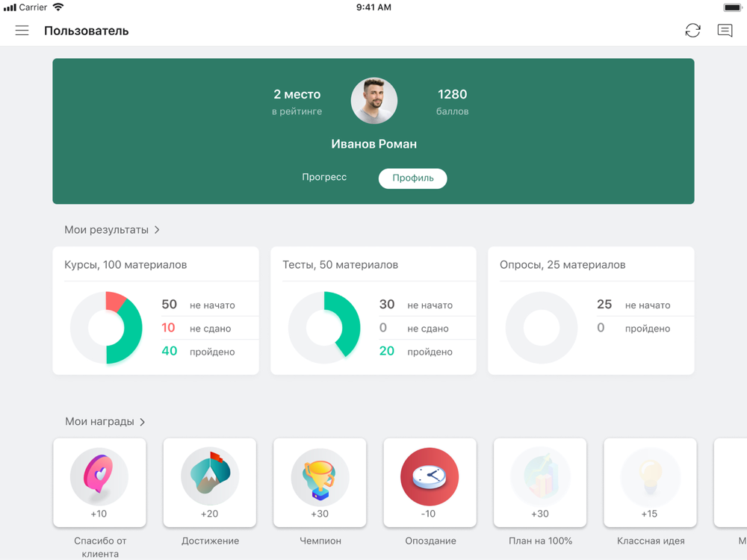Screen dimensions: 747x560
Task: Expand the Мои результаты section chevron
Action: coord(157,230)
